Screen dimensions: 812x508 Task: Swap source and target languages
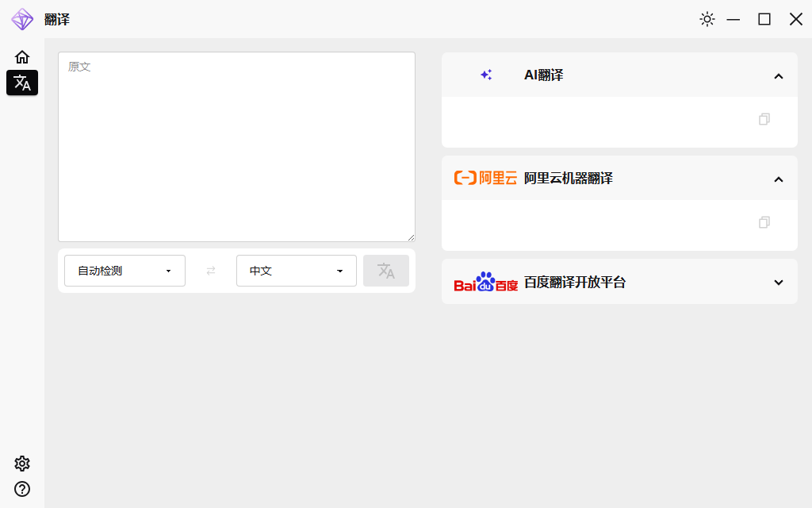pos(211,271)
